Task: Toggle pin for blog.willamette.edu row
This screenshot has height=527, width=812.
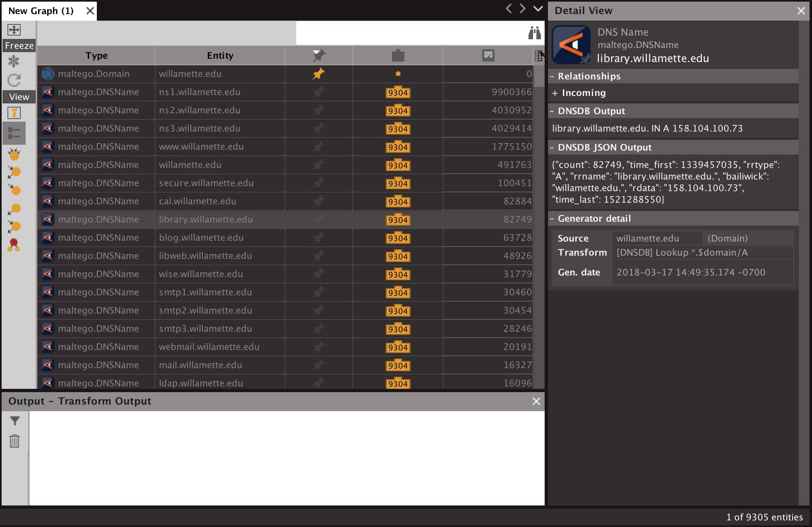Action: (318, 237)
